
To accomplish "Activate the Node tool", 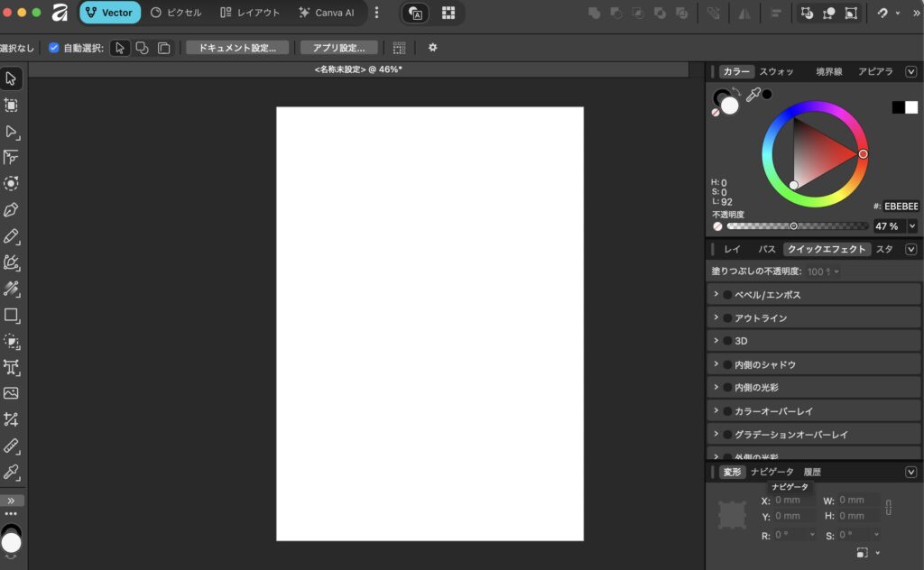I will [x=11, y=132].
